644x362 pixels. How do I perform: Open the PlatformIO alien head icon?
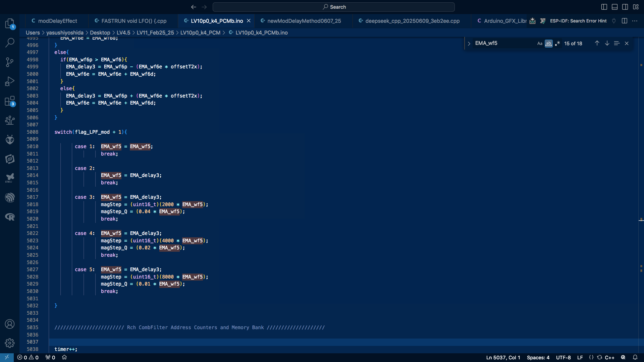(10, 139)
